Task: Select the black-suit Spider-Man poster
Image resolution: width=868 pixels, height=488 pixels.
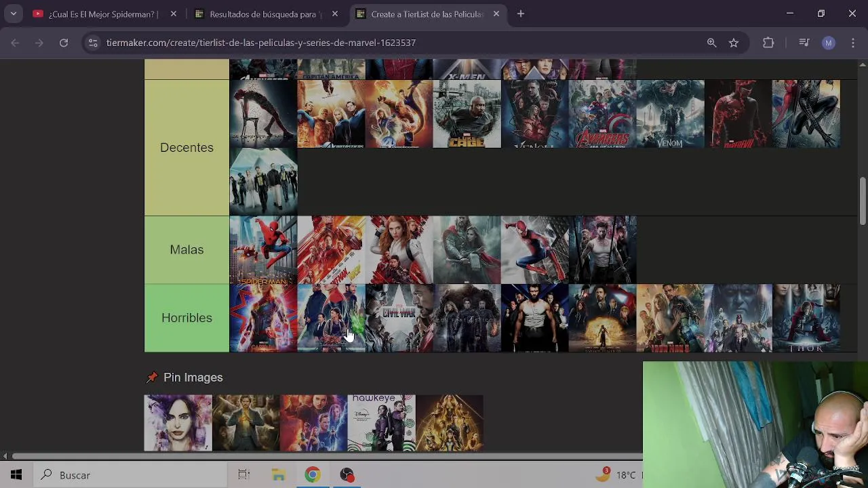Action: pos(806,114)
